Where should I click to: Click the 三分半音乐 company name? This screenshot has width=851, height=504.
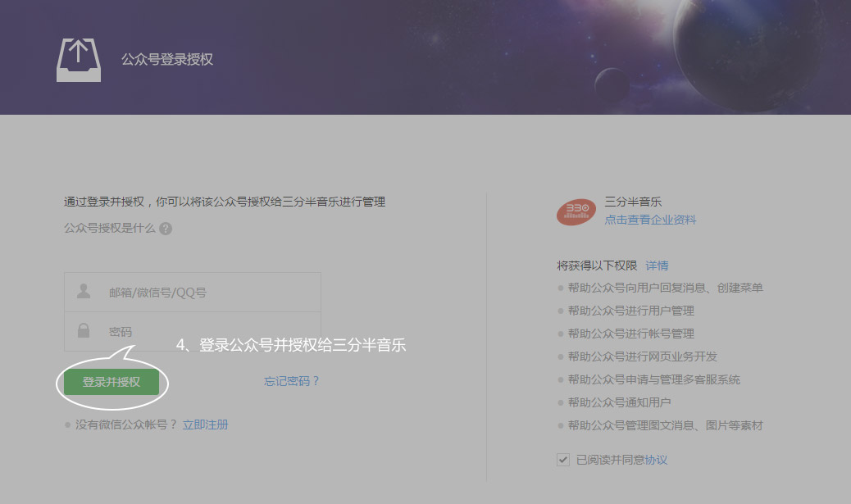[x=633, y=202]
